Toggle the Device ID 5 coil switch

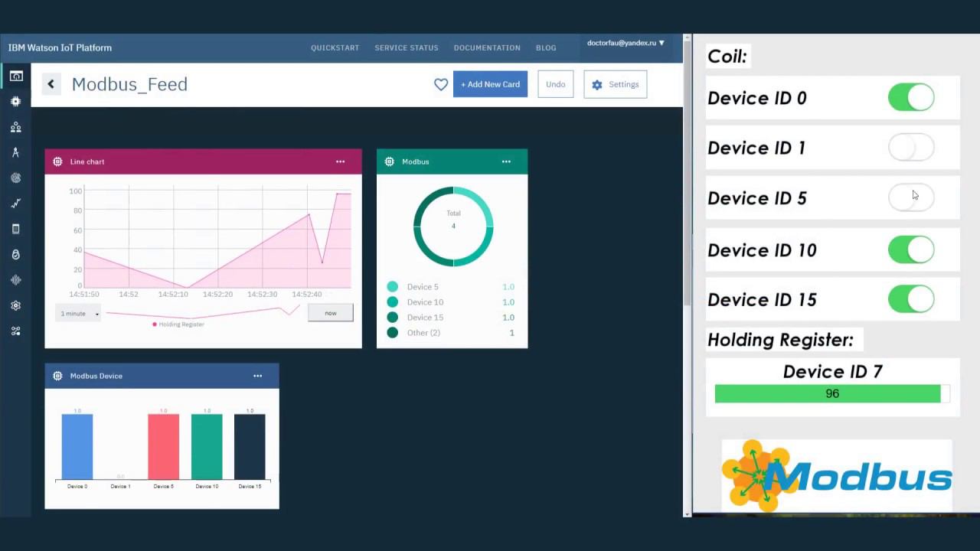pos(911,197)
